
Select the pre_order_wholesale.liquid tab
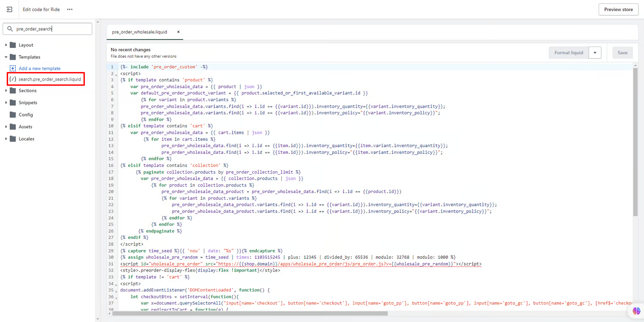click(x=139, y=32)
